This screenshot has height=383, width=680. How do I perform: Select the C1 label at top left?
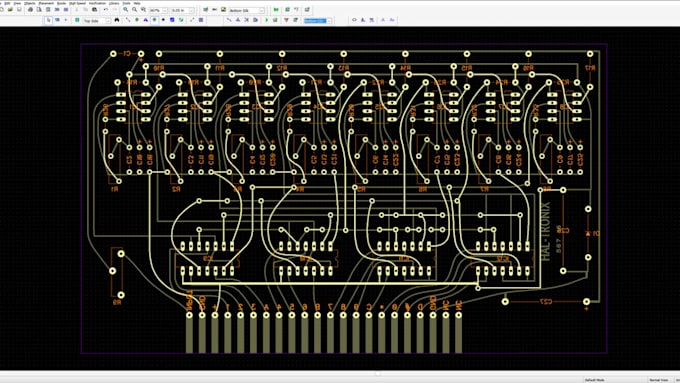pyautogui.click(x=127, y=53)
